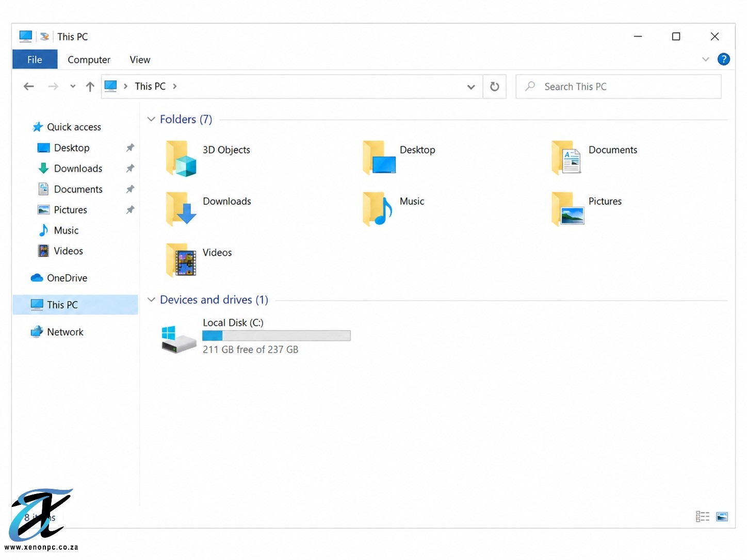The height and width of the screenshot is (560, 747).
Task: Select OneDrive in the navigation pane
Action: click(67, 278)
